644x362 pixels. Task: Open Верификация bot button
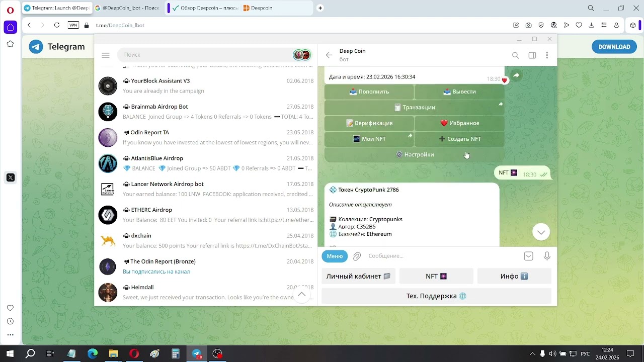(369, 123)
